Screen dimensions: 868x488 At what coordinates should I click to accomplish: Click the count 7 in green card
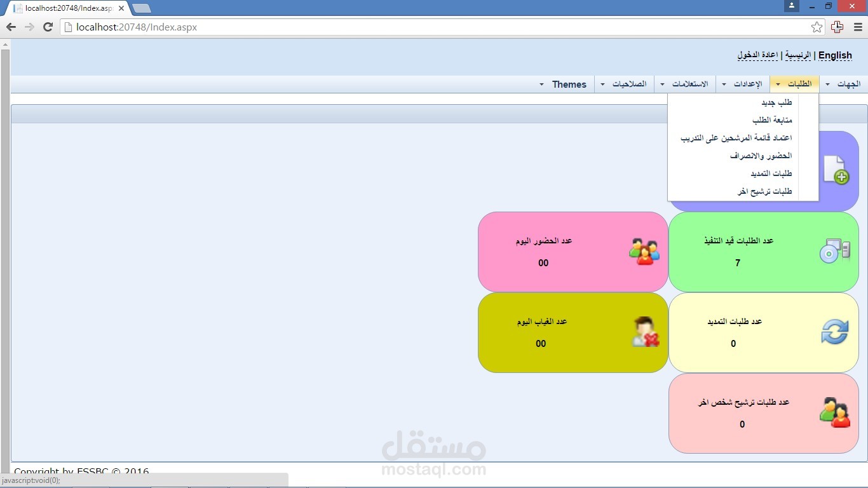pos(738,263)
